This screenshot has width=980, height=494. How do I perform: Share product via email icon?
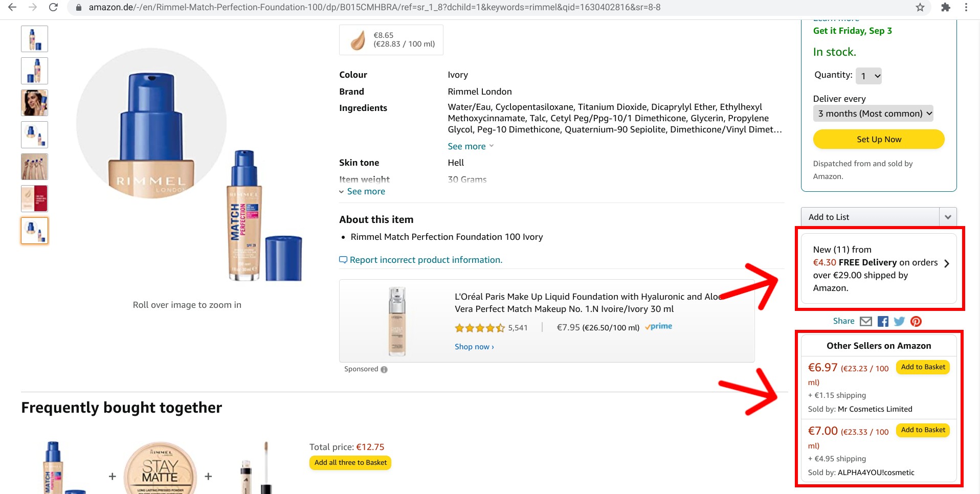point(865,321)
